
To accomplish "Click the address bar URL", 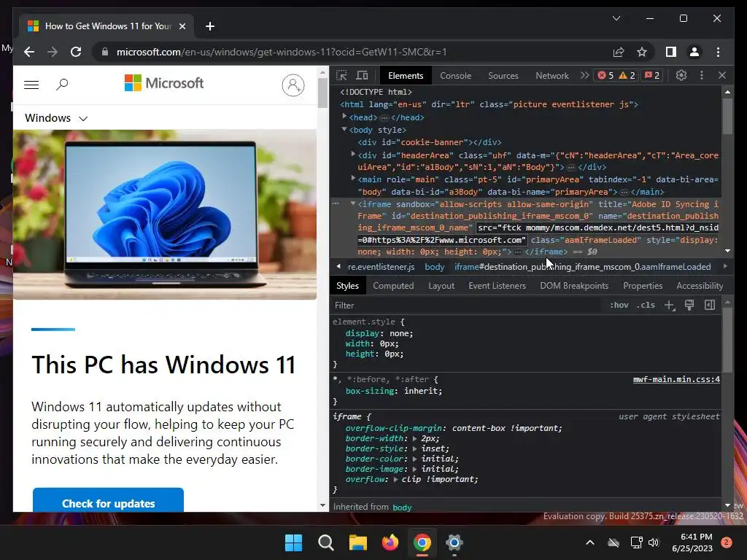I will pos(282,52).
